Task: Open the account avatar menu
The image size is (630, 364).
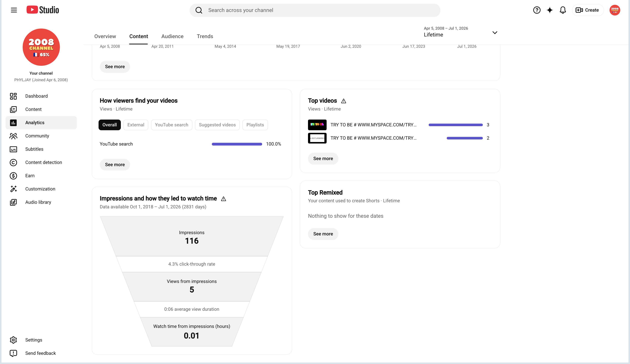Action: point(615,10)
